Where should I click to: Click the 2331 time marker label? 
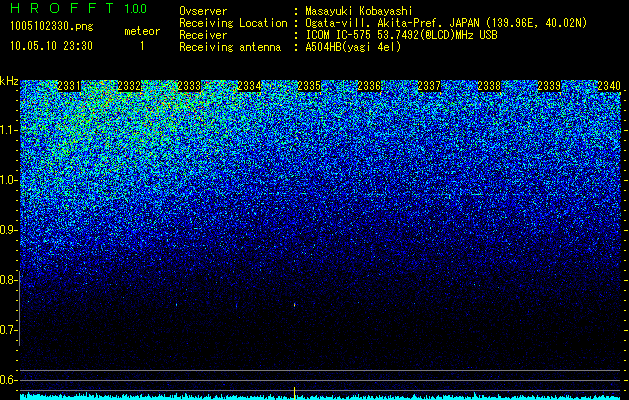click(69, 86)
